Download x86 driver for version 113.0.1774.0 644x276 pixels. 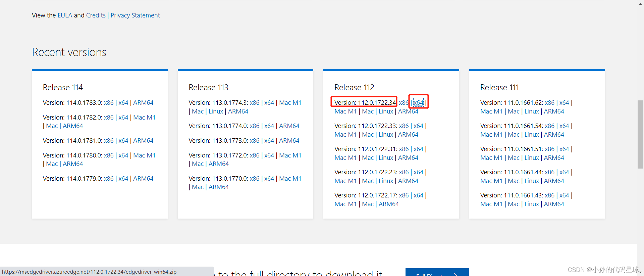coord(255,126)
